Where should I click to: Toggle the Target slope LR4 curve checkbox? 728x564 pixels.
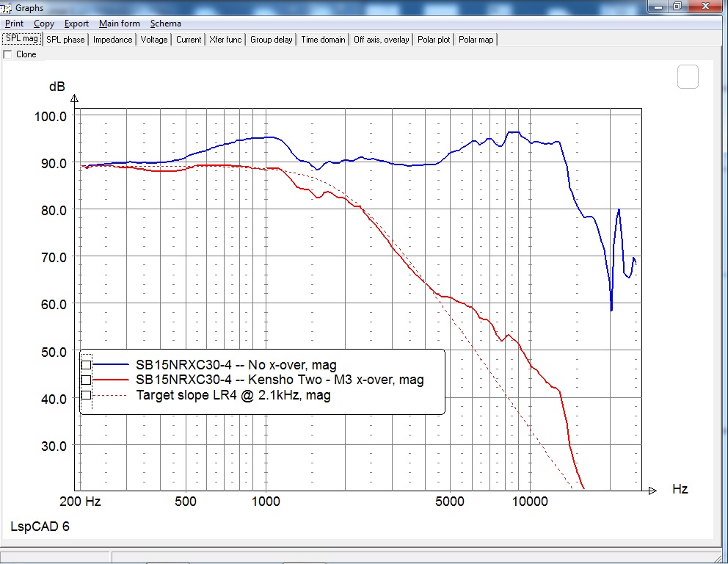tap(86, 395)
